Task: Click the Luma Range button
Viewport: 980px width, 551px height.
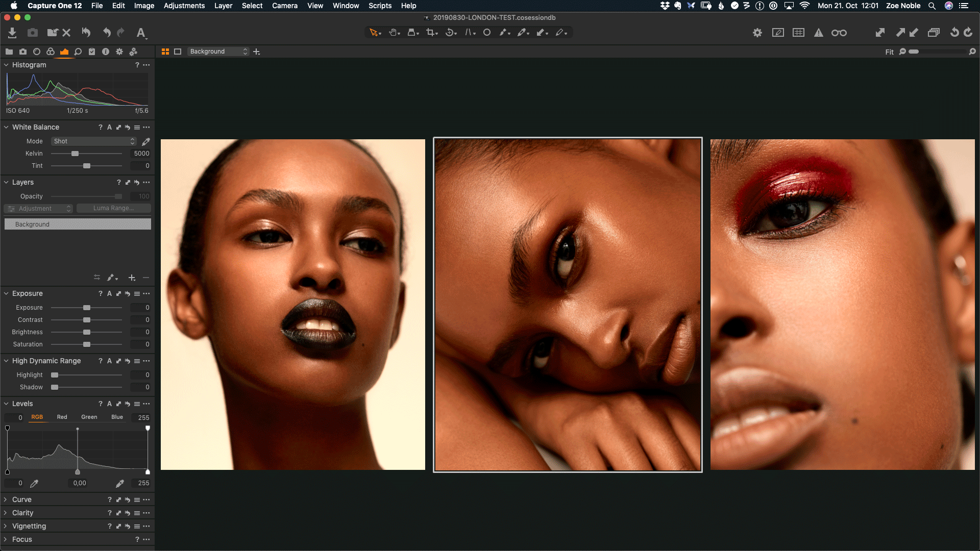Action: coord(113,208)
